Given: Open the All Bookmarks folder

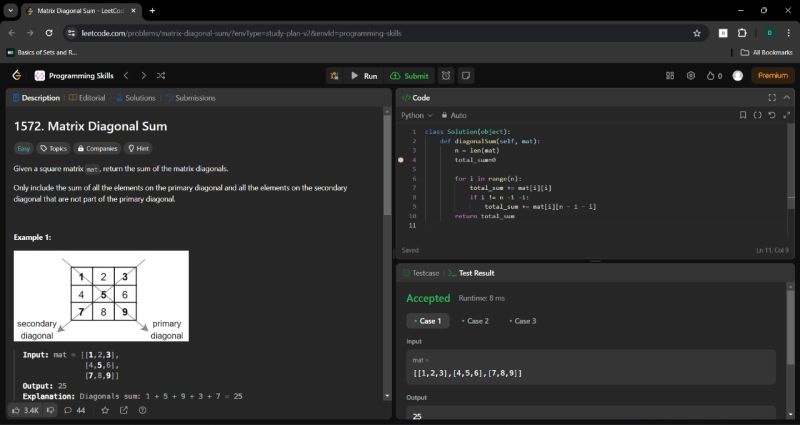Looking at the screenshot, I should tap(766, 52).
